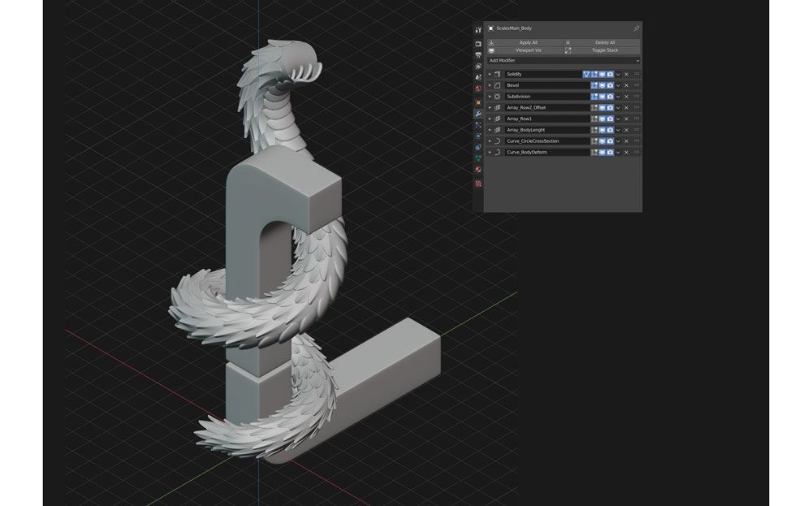
Task: Open Curve_BodyDeform extras dropdown menu
Action: [618, 152]
